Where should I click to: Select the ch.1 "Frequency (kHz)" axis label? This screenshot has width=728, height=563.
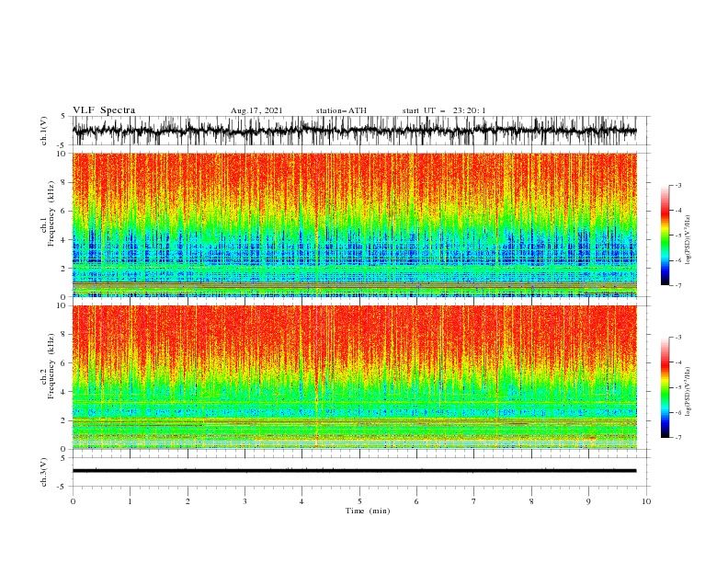click(x=51, y=214)
